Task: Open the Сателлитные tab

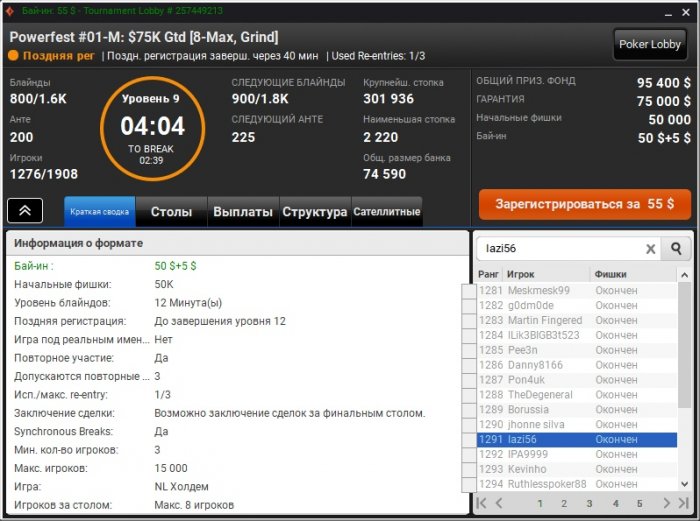Action: 387,212
